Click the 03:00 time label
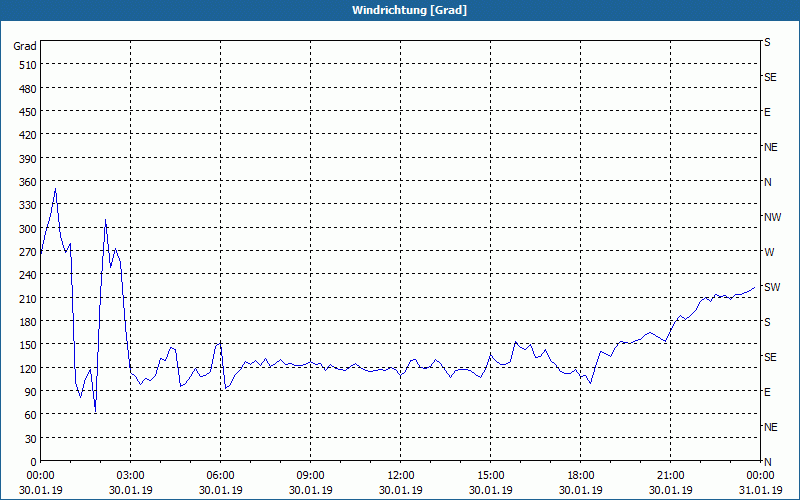The width and height of the screenshot is (800, 500). point(131,476)
